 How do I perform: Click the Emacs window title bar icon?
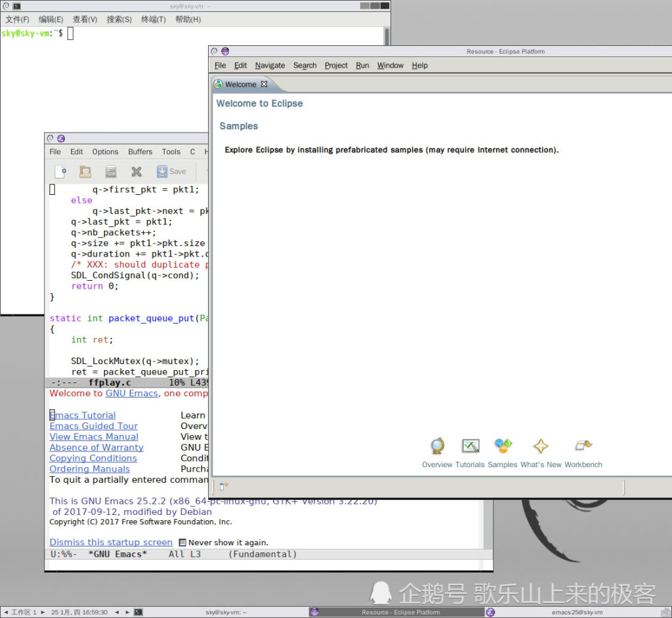click(x=61, y=138)
